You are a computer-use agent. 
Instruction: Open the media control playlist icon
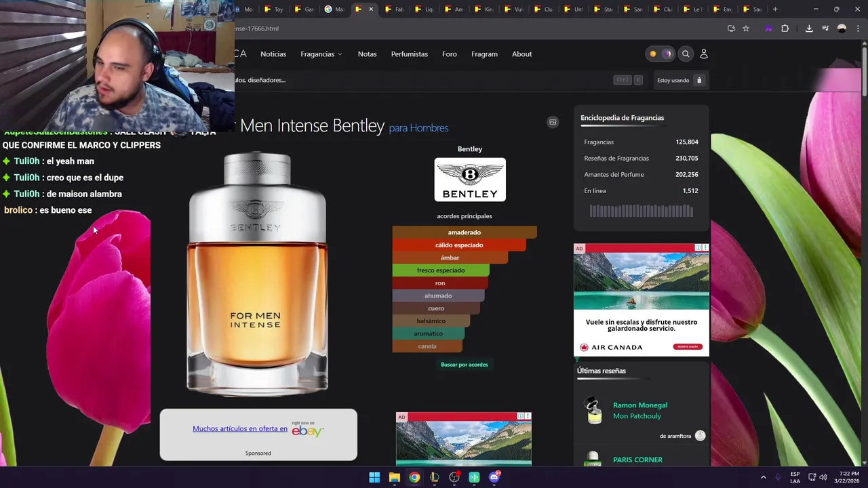coord(825,28)
